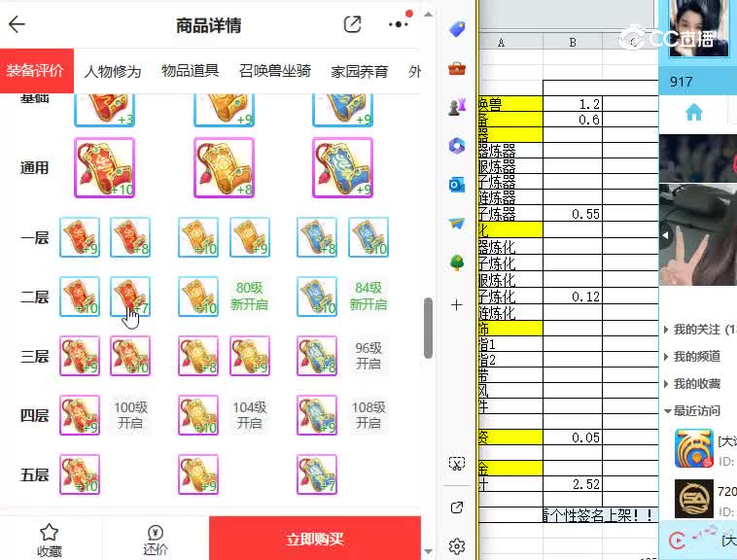This screenshot has height=560, width=737.
Task: Select 五层 blue scroll +7
Action: [317, 474]
